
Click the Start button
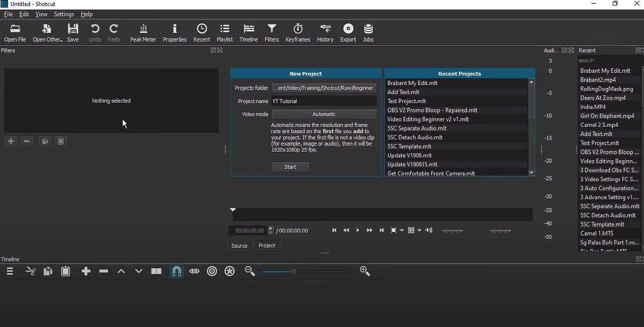[x=290, y=167]
